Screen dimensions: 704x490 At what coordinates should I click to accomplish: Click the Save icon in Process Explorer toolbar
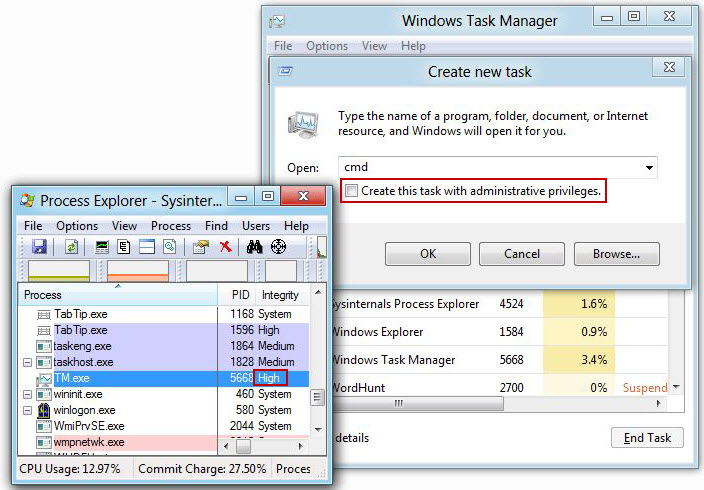[39, 247]
